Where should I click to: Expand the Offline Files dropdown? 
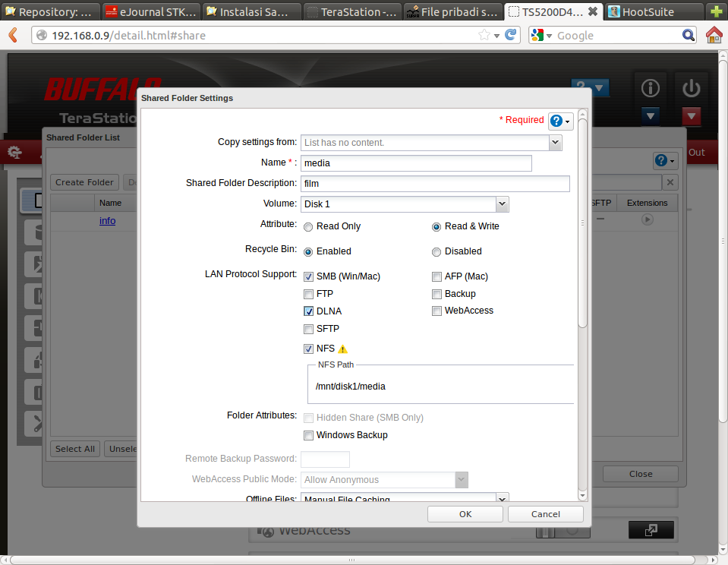pos(502,498)
